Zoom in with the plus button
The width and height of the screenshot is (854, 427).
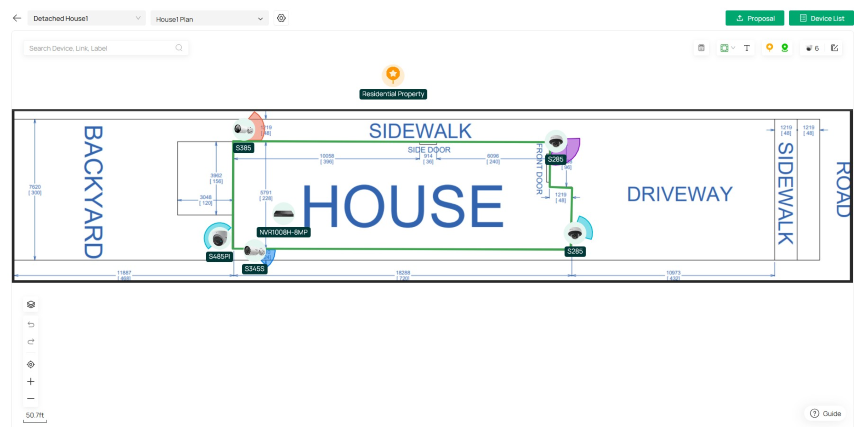30,382
